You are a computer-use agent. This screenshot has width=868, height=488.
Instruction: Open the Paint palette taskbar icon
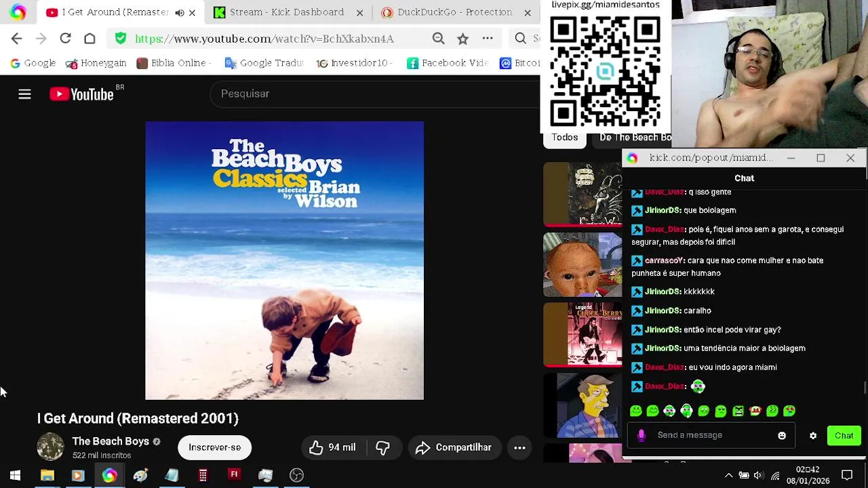tap(140, 475)
